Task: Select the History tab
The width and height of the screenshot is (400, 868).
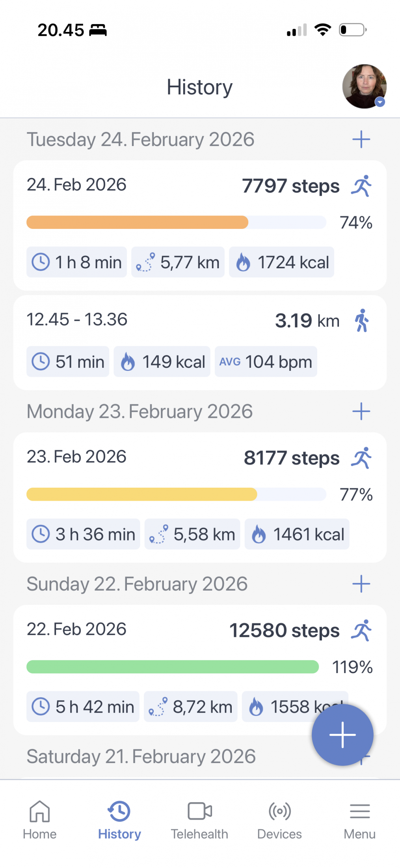Action: pos(119,819)
